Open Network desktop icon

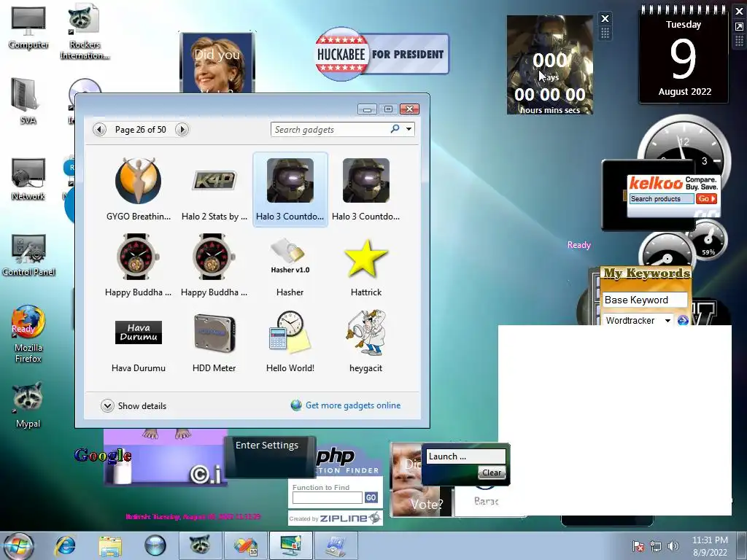[28, 179]
